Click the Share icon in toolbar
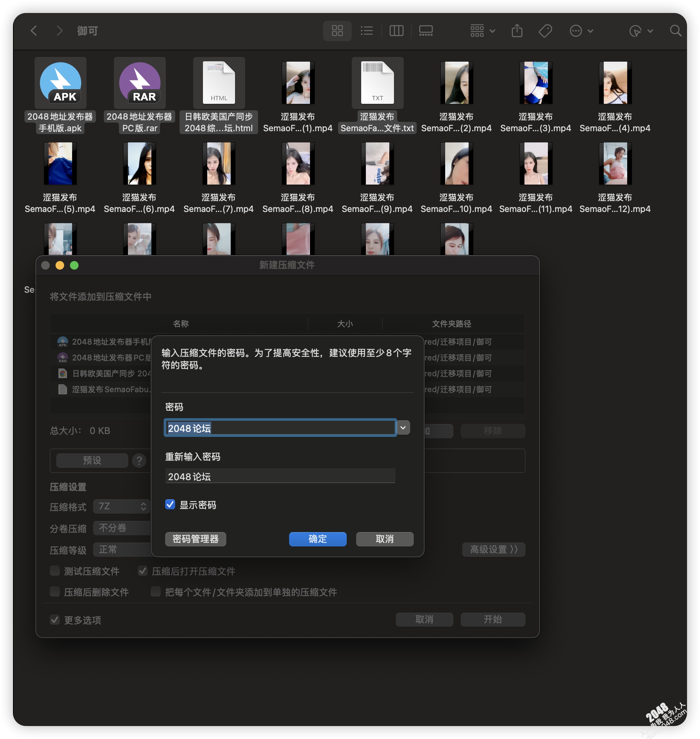 pos(517,31)
